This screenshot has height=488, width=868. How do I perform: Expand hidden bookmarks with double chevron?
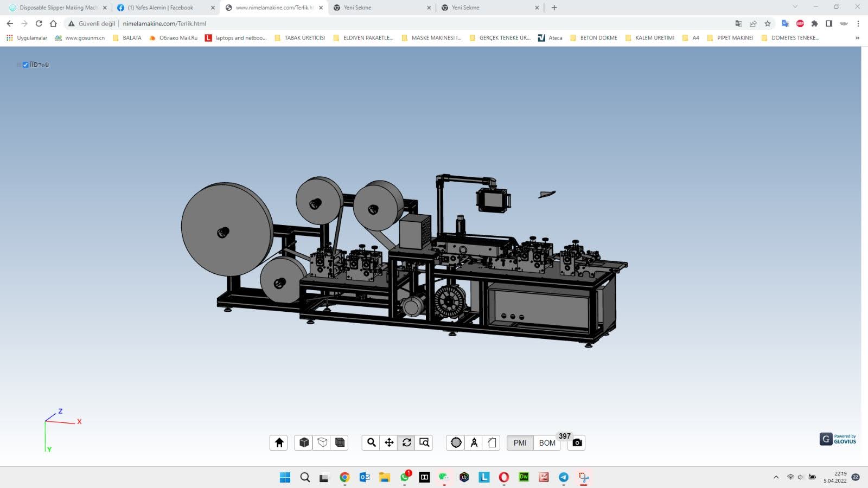857,38
